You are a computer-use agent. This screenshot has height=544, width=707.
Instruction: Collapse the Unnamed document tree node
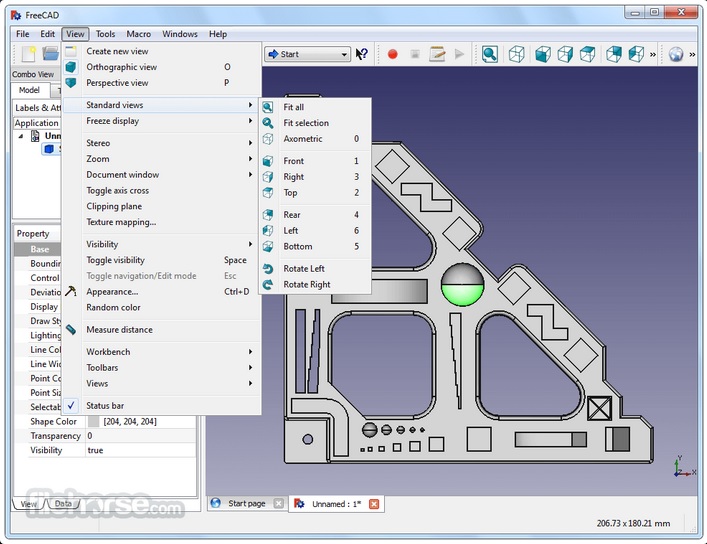tap(22, 136)
